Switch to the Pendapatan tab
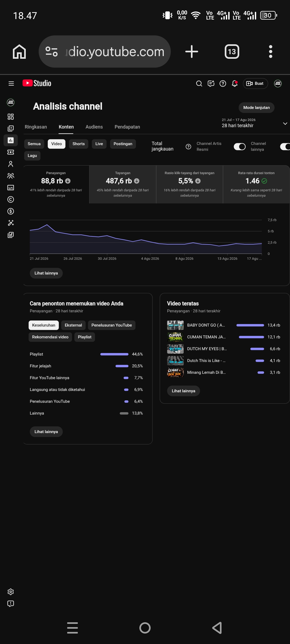This screenshot has width=290, height=644. (x=127, y=127)
